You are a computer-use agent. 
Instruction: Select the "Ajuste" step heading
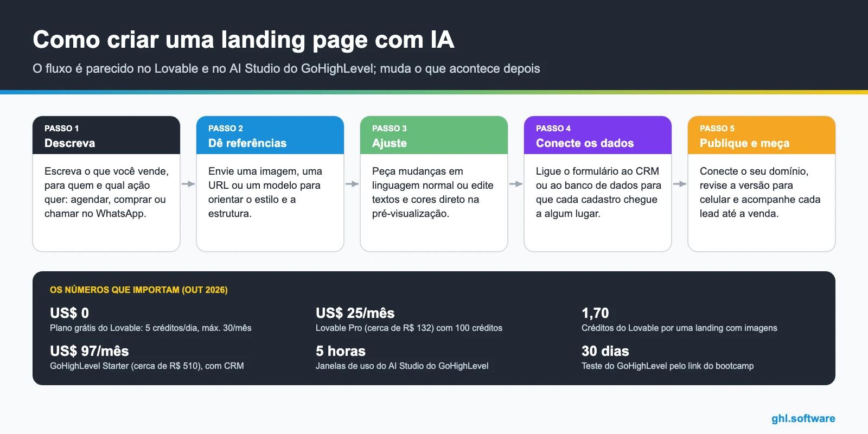pyautogui.click(x=390, y=143)
